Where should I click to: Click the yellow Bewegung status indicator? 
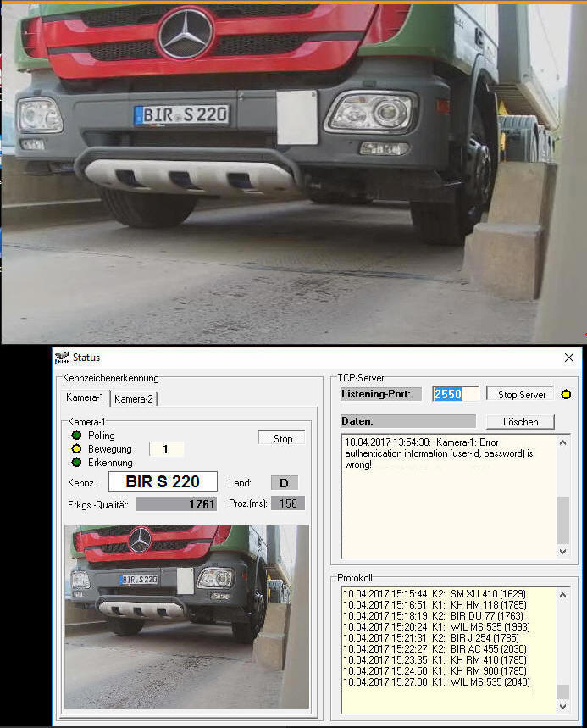click(x=76, y=449)
